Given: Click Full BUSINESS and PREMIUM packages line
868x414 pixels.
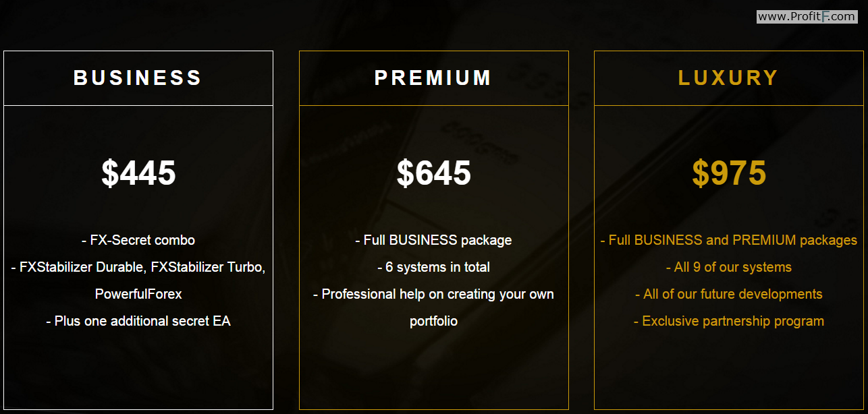Looking at the screenshot, I should pyautogui.click(x=729, y=240).
